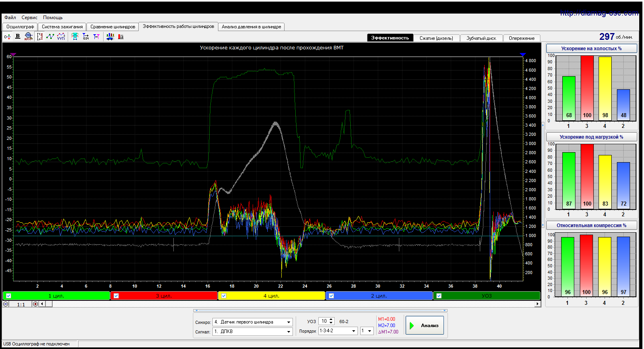The height and width of the screenshot is (349, 644).
Task: Click the red bar with 10 icon
Action: point(121,37)
